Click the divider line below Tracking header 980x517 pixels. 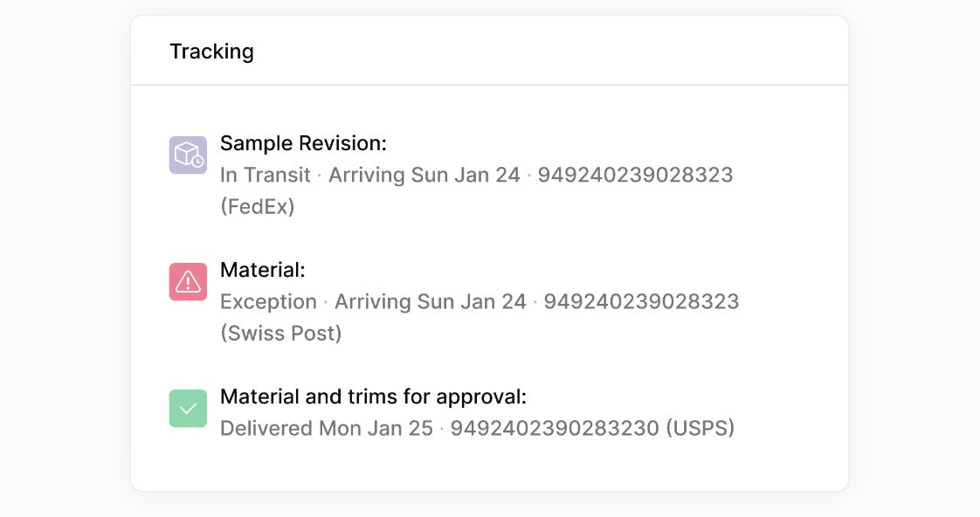(489, 85)
